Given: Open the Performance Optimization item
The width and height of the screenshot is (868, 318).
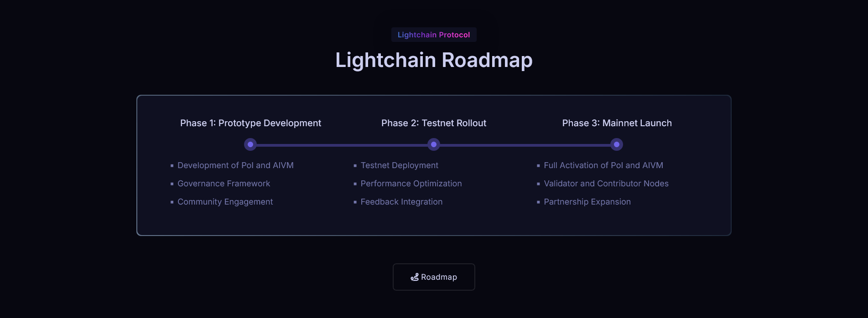Looking at the screenshot, I should click(x=411, y=184).
